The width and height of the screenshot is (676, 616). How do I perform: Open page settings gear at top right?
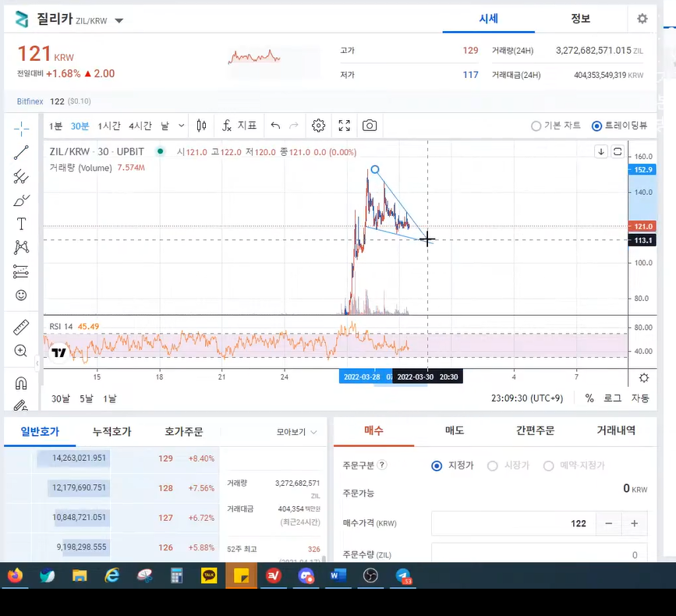coord(642,19)
